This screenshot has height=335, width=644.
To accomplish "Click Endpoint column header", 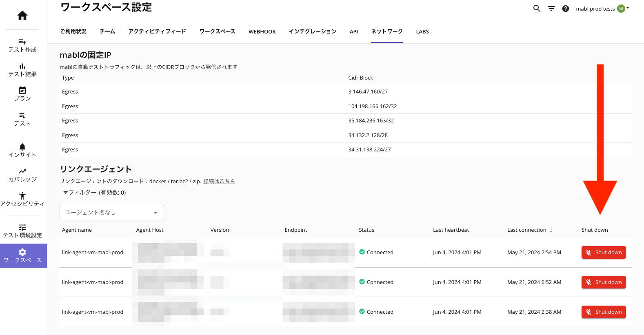I will click(x=296, y=230).
